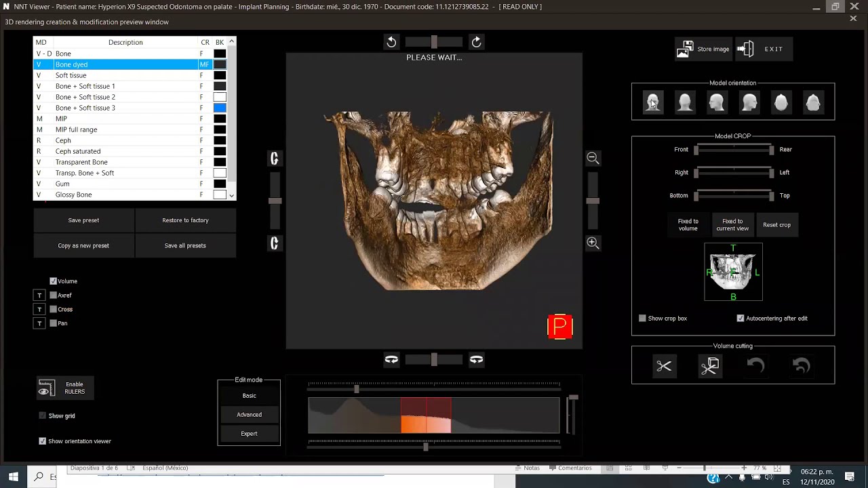Click the orientation viewer skull thumbnail

tap(733, 272)
